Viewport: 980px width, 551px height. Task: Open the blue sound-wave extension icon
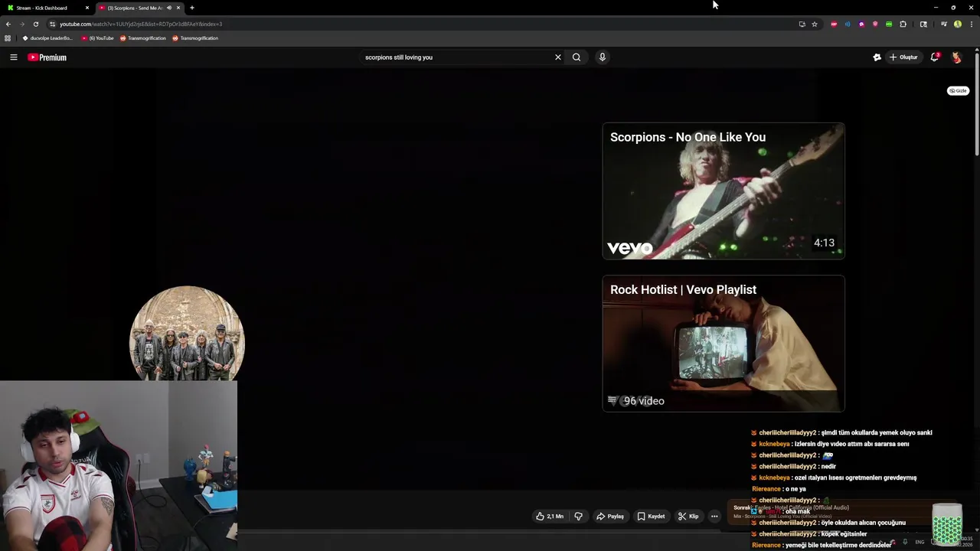coord(848,24)
